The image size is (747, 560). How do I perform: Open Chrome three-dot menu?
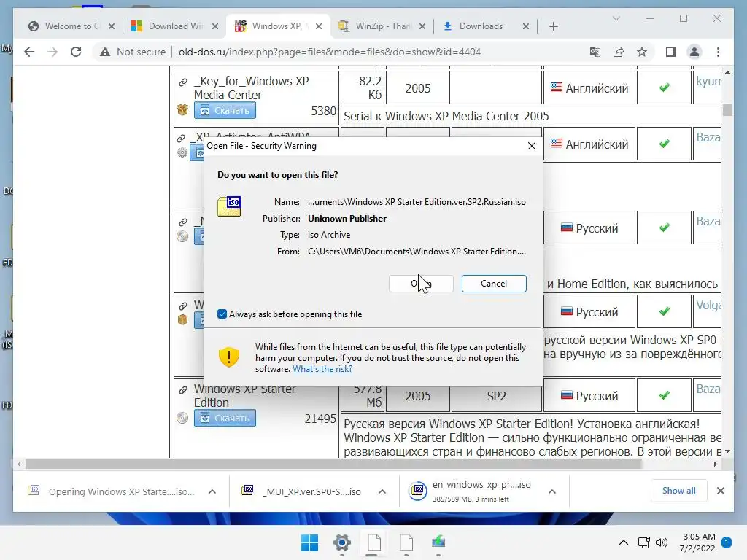[x=718, y=52]
